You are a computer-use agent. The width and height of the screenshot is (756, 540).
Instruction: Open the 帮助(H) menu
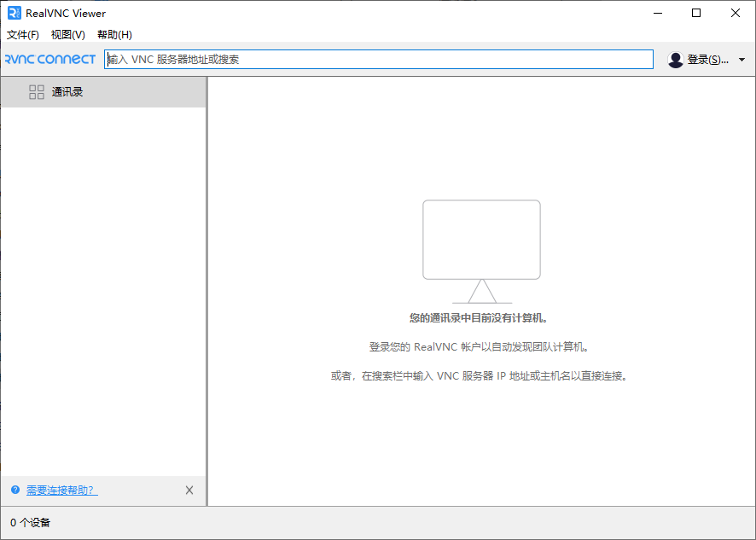tap(114, 35)
